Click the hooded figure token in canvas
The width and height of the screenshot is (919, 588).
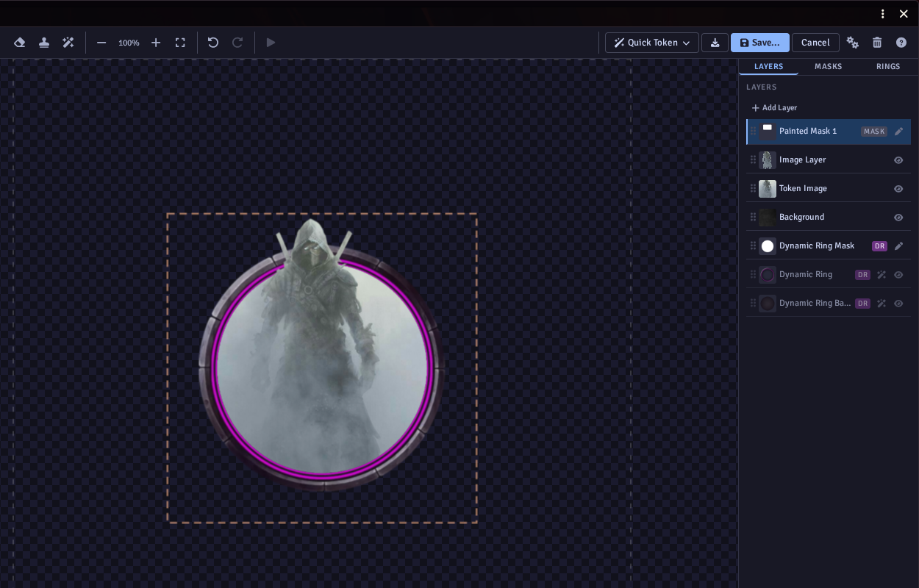click(322, 353)
